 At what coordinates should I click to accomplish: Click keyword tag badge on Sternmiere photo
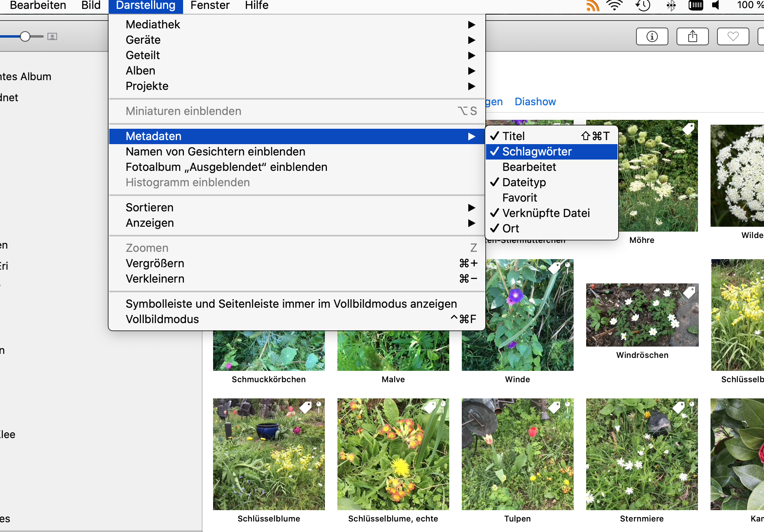[x=679, y=407]
